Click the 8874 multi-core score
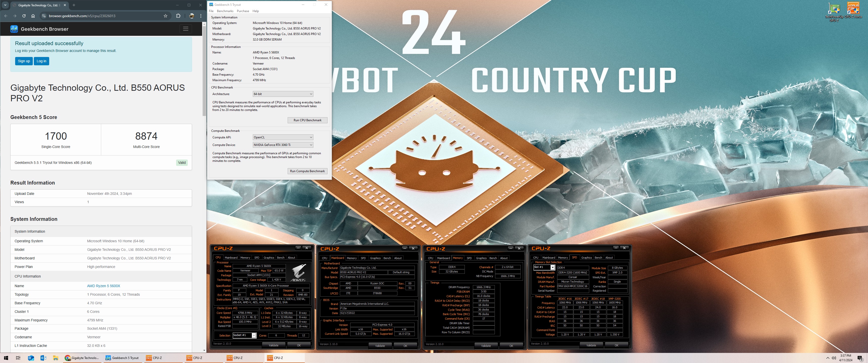This screenshot has width=868, height=363. 146,136
